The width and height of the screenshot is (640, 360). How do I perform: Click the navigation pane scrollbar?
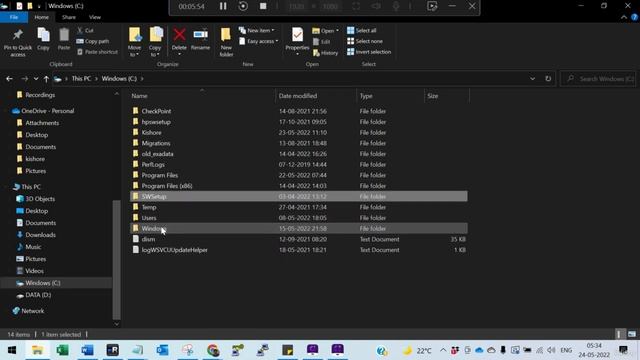pyautogui.click(x=116, y=260)
